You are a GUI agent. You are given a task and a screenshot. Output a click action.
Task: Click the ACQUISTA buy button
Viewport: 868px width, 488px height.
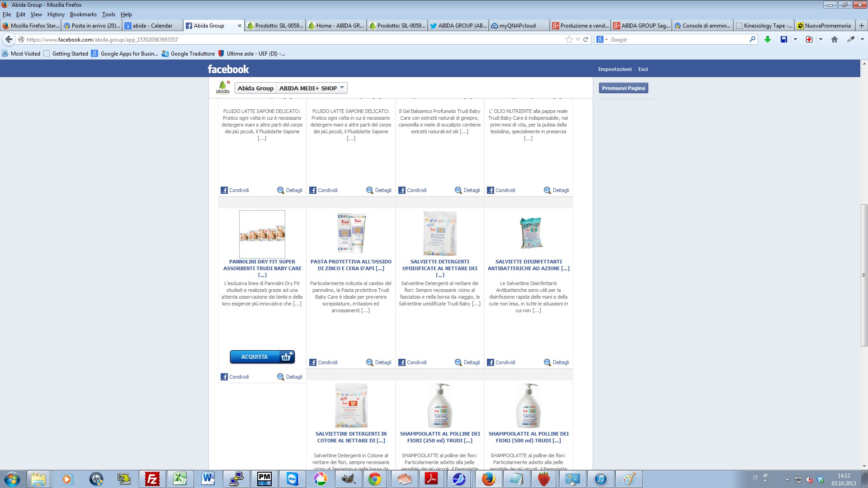[x=262, y=357]
